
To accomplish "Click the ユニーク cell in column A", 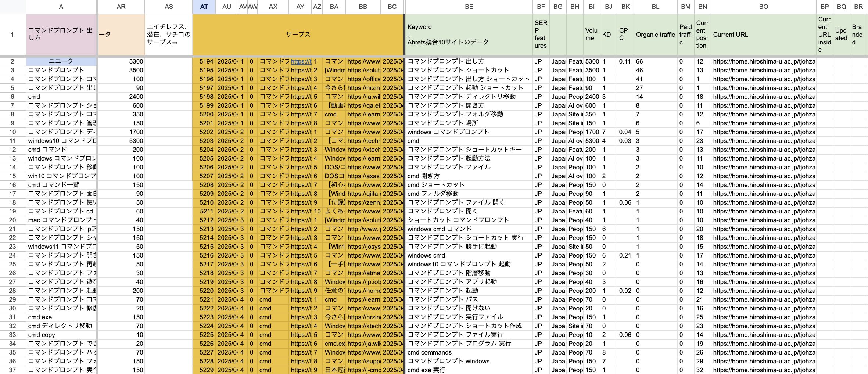I will [x=61, y=61].
